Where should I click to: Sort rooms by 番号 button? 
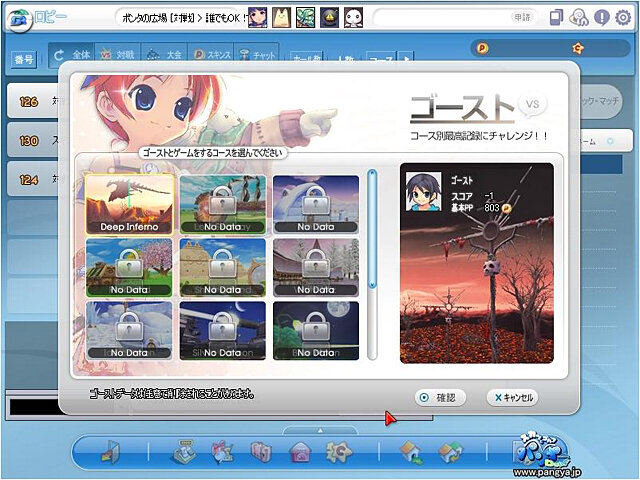24,60
